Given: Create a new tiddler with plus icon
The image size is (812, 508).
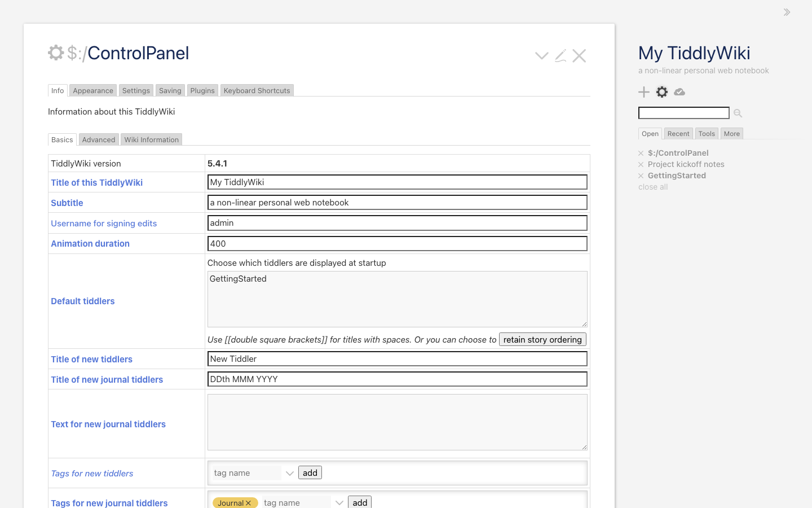Looking at the screenshot, I should pos(644,92).
